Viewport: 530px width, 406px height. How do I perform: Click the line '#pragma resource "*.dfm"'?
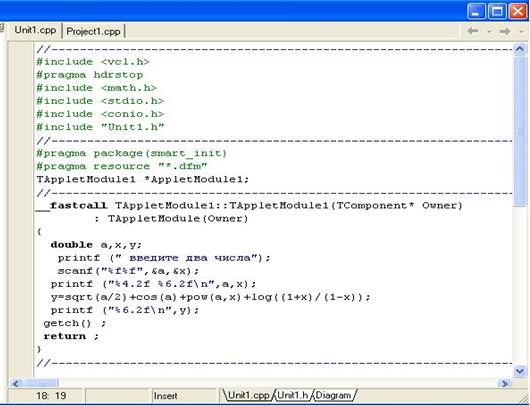pyautogui.click(x=122, y=166)
